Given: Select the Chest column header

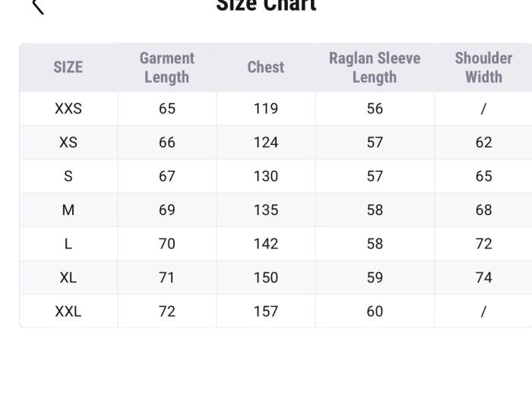Looking at the screenshot, I should [266, 68].
